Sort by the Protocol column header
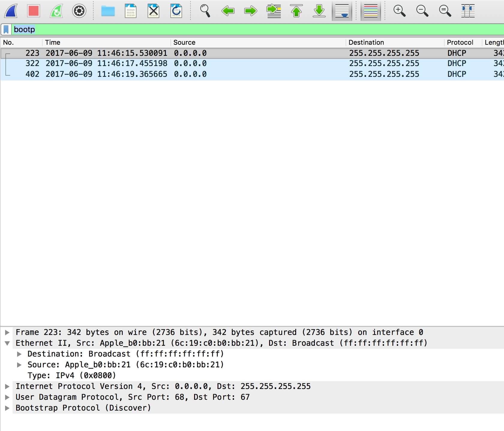Image resolution: width=504 pixels, height=431 pixels. pyautogui.click(x=460, y=42)
